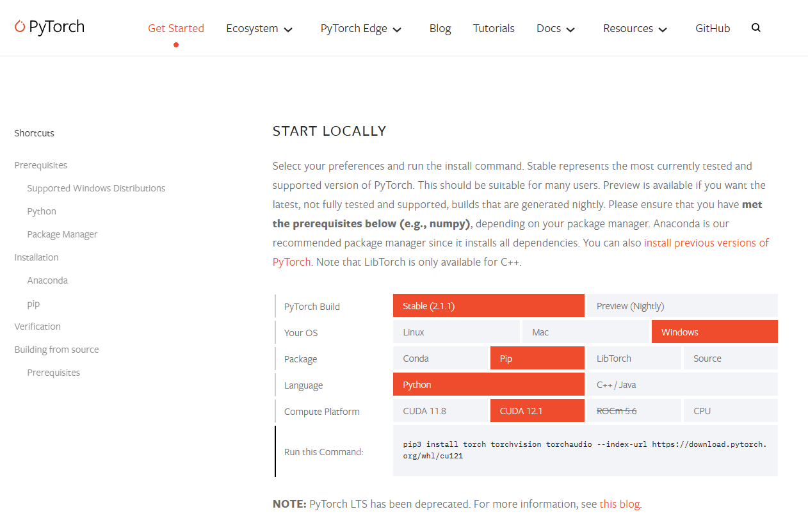This screenshot has height=532, width=808.
Task: Open the Blog page
Action: pos(440,28)
